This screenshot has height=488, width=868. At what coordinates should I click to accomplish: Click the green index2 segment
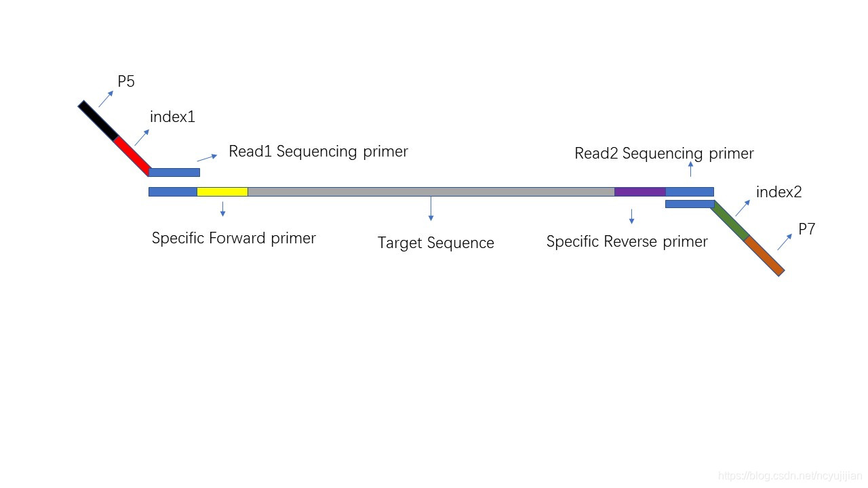point(730,220)
